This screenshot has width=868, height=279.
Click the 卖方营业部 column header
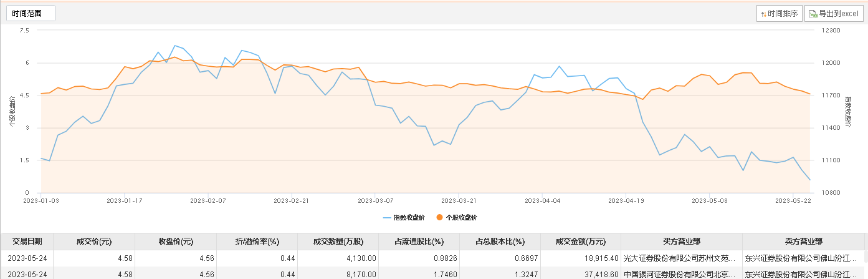[x=803, y=242]
